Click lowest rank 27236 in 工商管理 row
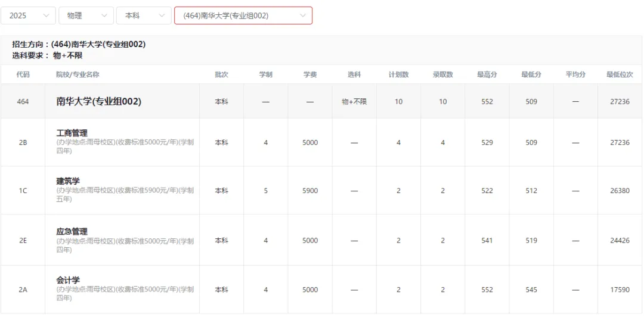Image resolution: width=644 pixels, height=317 pixels. point(620,143)
